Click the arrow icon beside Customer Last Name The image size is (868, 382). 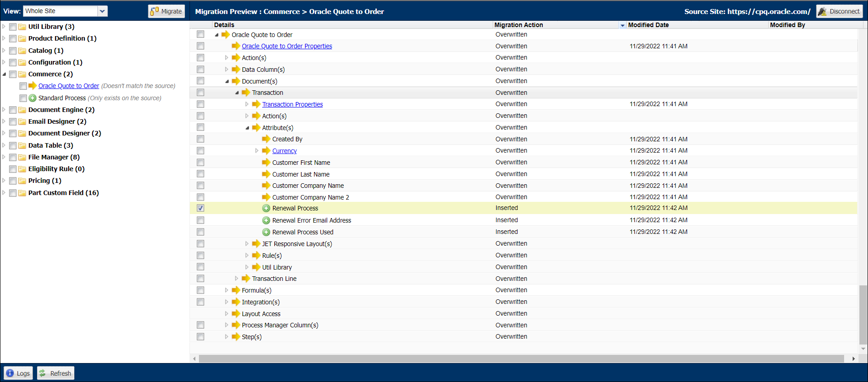pos(266,174)
